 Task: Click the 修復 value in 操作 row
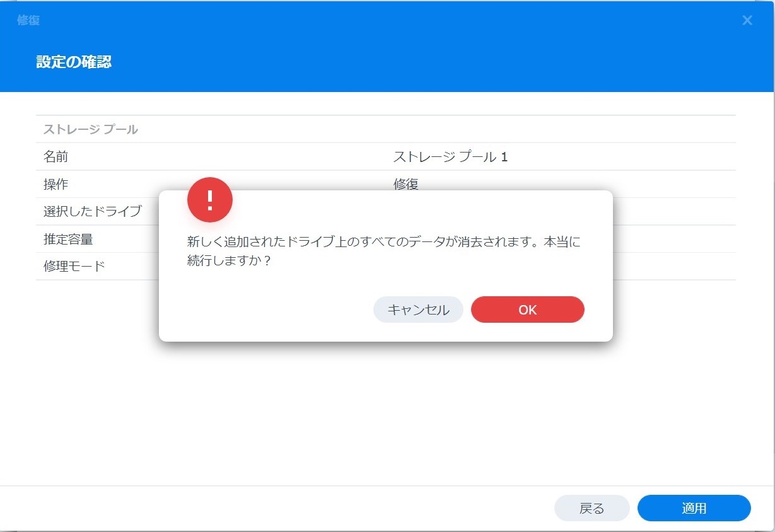(406, 184)
